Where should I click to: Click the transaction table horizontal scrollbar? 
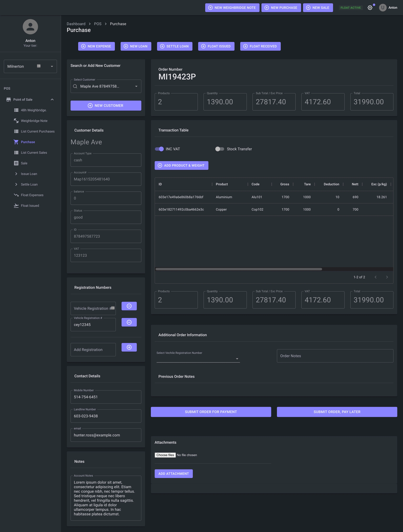pos(239,269)
